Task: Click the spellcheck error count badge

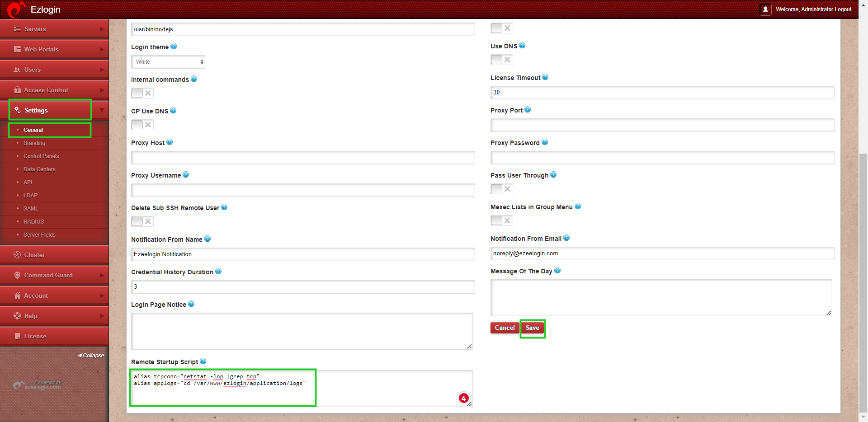Action: pyautogui.click(x=463, y=398)
